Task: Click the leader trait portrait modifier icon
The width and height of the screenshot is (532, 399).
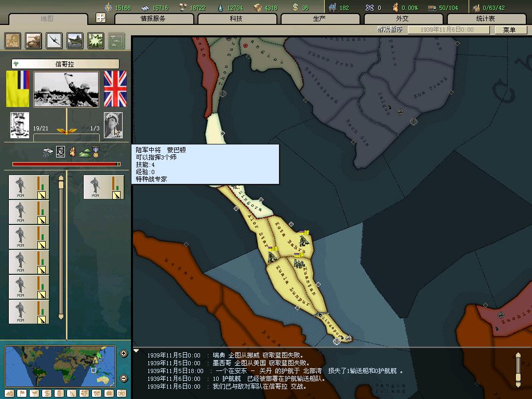Action: pos(61,152)
